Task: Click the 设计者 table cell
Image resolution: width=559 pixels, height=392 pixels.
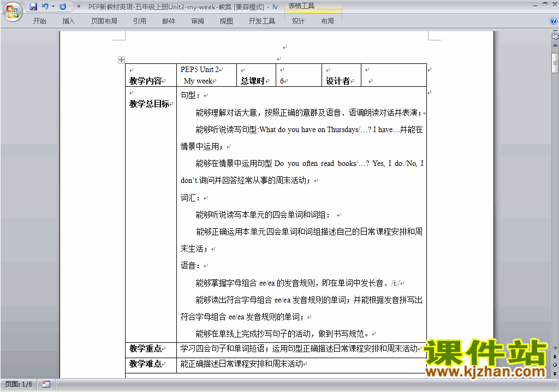Action: (x=341, y=75)
